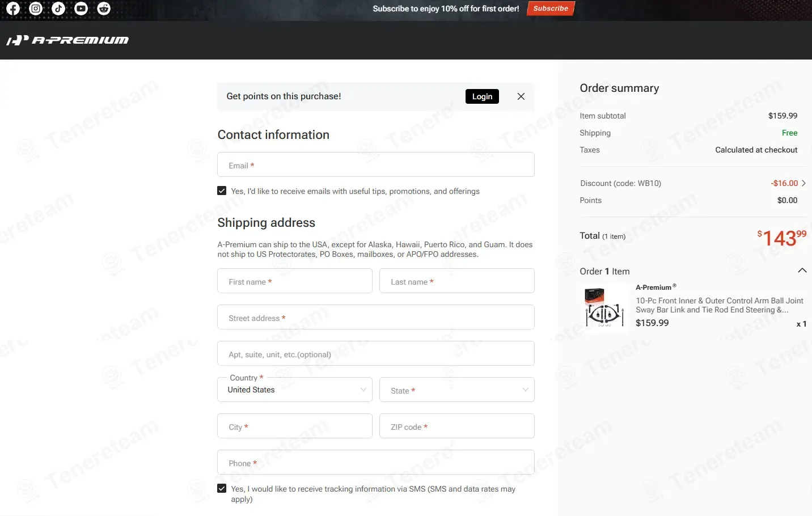Click the '10-Pc Front Inner & Outer Control Arm' product title
The height and width of the screenshot is (516, 812).
(x=720, y=305)
